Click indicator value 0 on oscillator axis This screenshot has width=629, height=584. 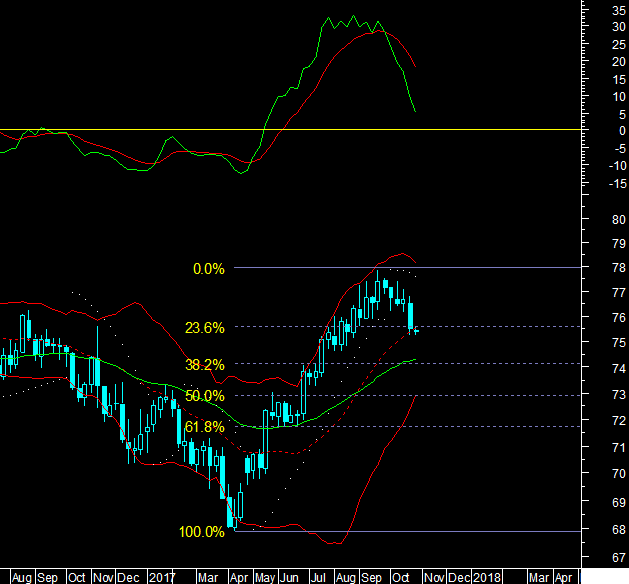[x=622, y=130]
